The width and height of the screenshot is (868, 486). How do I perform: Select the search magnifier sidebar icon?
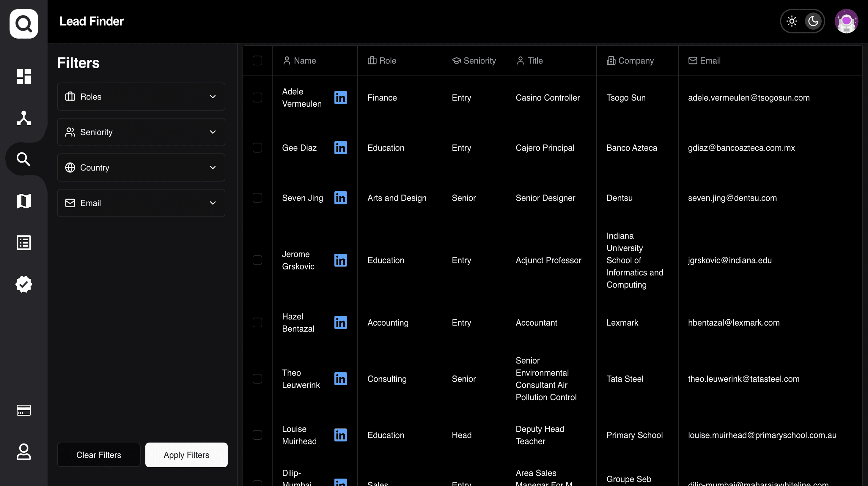click(x=23, y=159)
